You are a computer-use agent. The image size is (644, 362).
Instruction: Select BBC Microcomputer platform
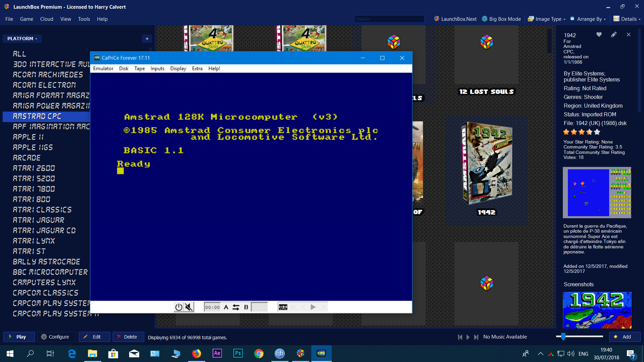coord(50,272)
